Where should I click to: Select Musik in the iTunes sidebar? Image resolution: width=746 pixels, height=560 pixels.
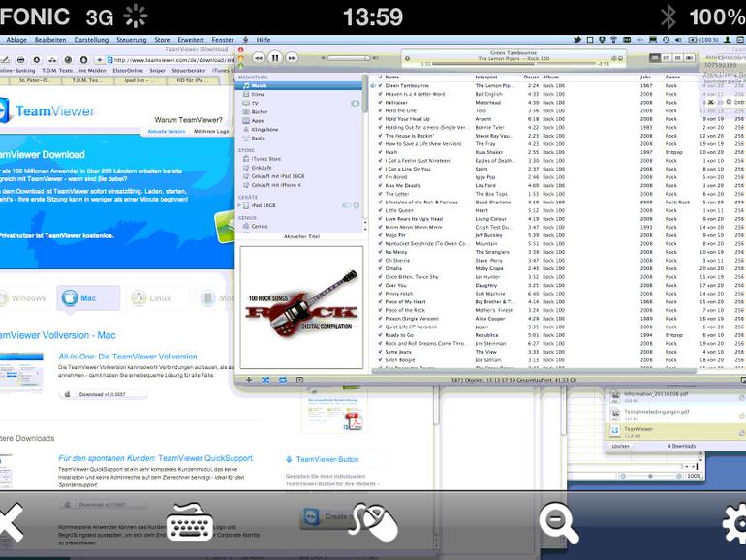[x=299, y=85]
